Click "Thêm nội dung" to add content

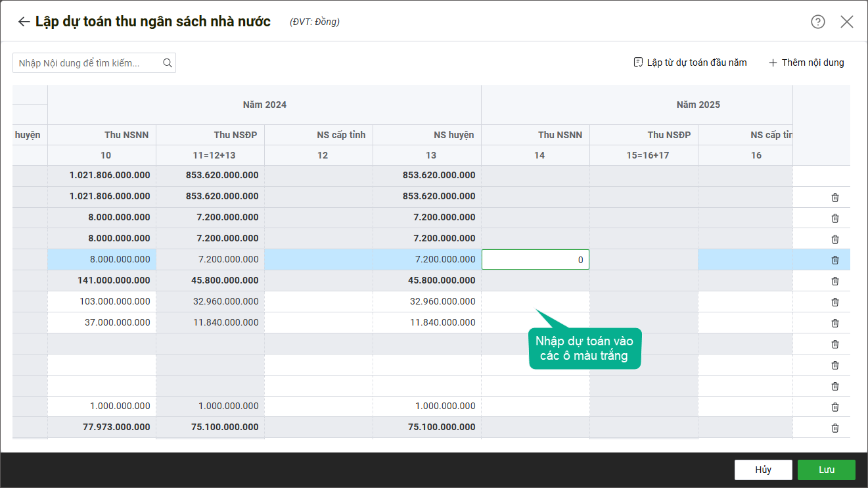[806, 62]
